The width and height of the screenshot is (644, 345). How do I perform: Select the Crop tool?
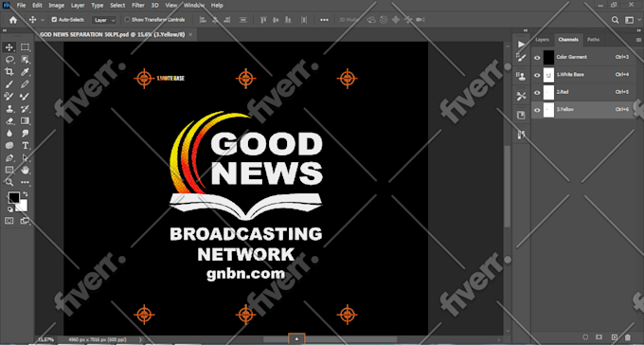pos(9,72)
